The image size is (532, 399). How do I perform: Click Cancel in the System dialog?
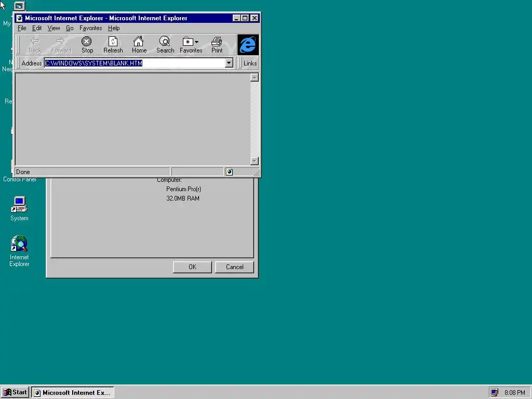click(234, 267)
